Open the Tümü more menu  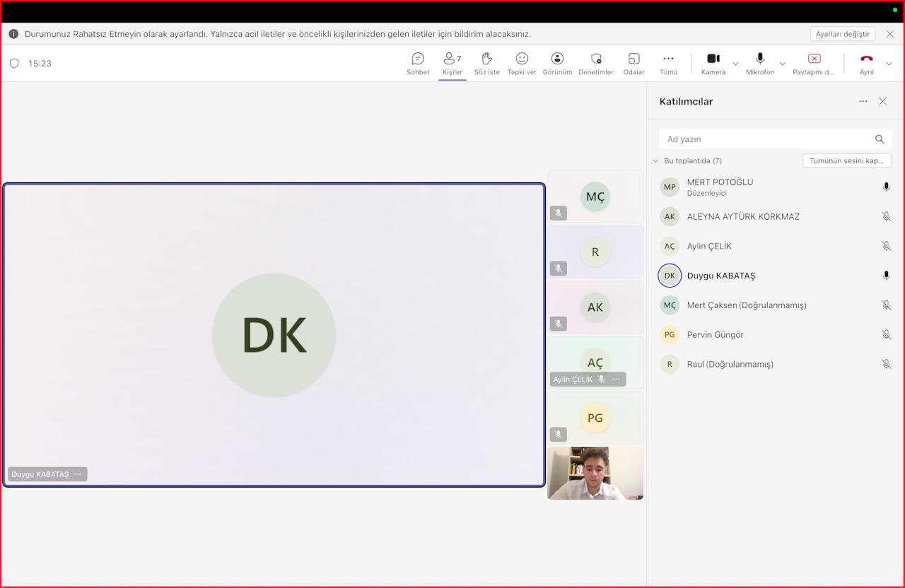tap(668, 63)
